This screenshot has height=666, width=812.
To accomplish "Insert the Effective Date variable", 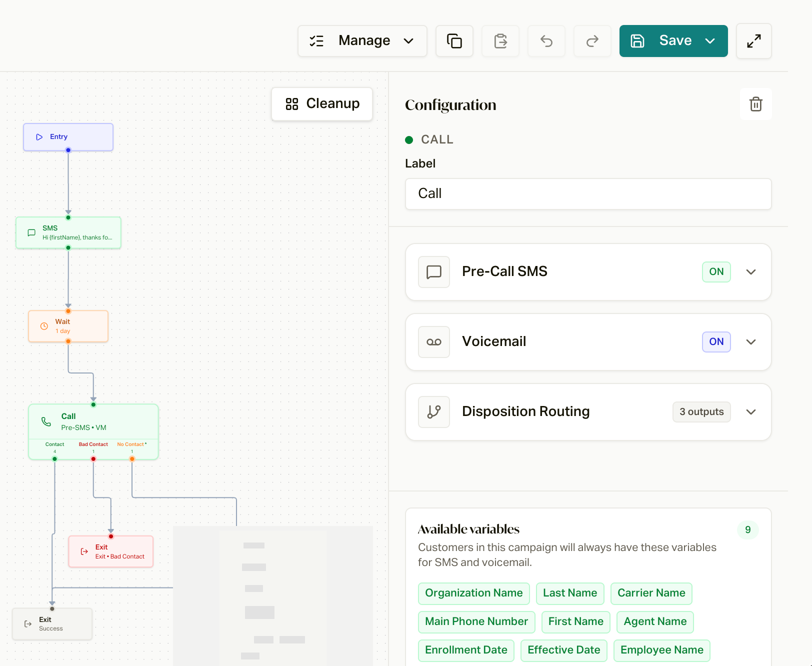I will click(564, 650).
